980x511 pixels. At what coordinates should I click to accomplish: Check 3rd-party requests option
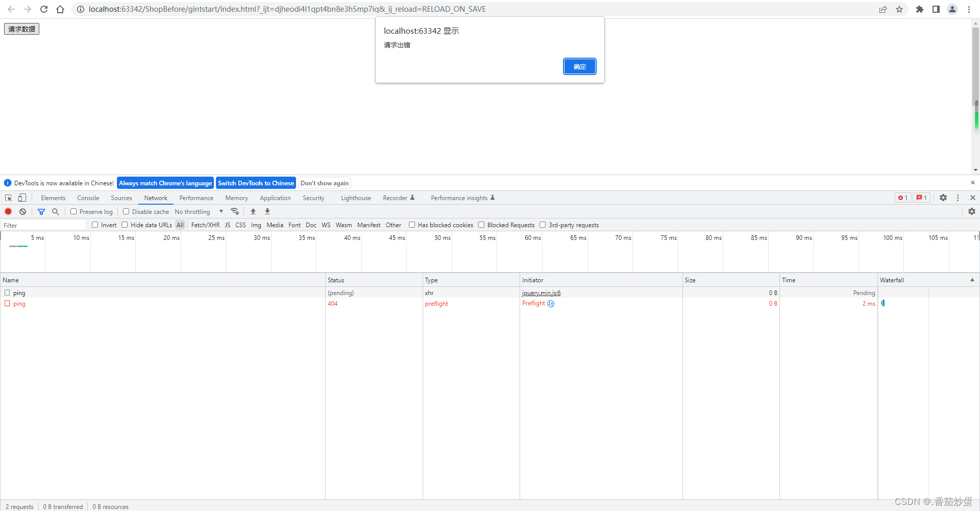coord(543,225)
